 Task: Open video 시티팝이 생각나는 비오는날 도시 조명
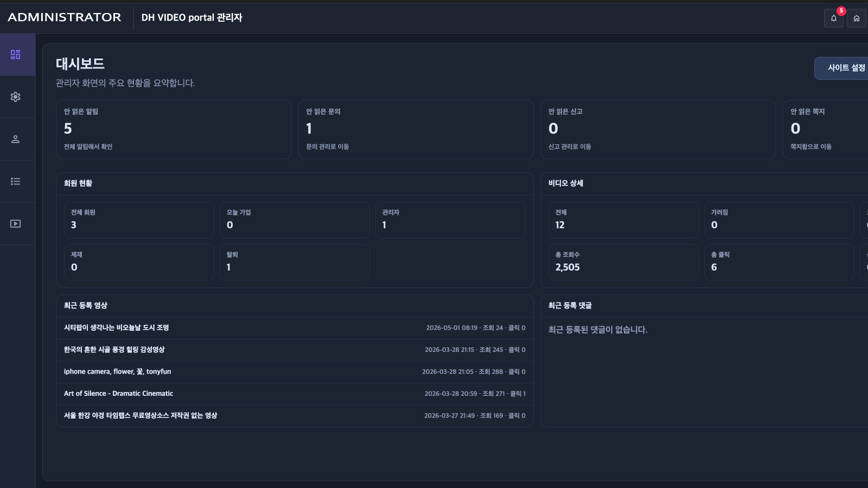click(x=117, y=328)
